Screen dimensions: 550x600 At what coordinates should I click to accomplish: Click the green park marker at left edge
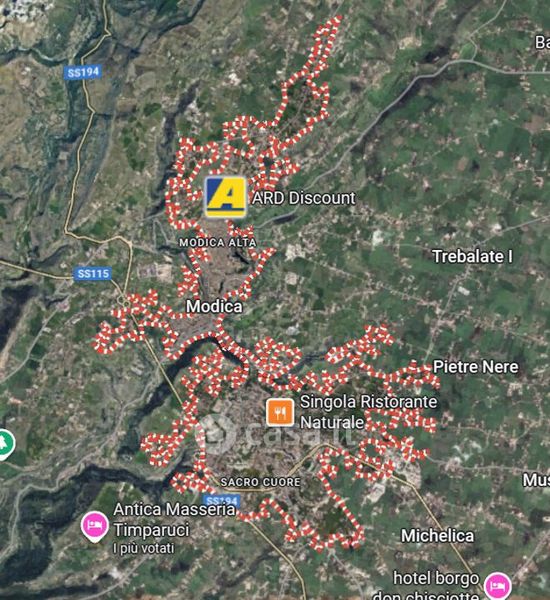click(x=6, y=445)
